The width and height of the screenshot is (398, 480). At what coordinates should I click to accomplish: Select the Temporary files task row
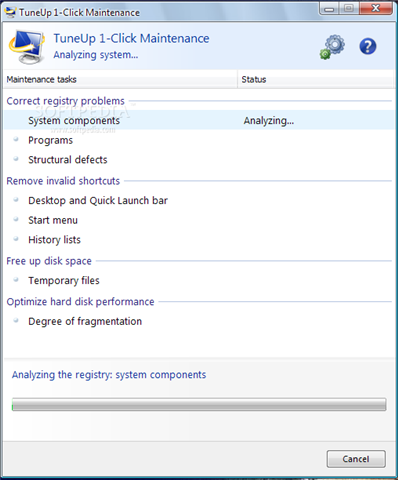(x=199, y=280)
